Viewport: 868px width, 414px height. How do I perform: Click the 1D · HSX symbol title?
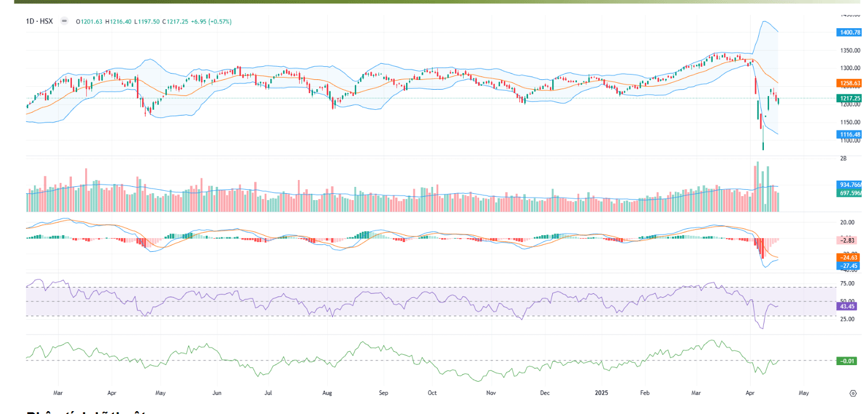click(39, 21)
